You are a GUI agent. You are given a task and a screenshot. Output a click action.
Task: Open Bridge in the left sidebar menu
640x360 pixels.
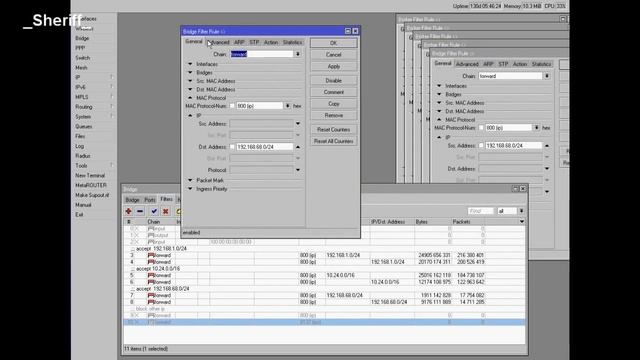point(82,38)
